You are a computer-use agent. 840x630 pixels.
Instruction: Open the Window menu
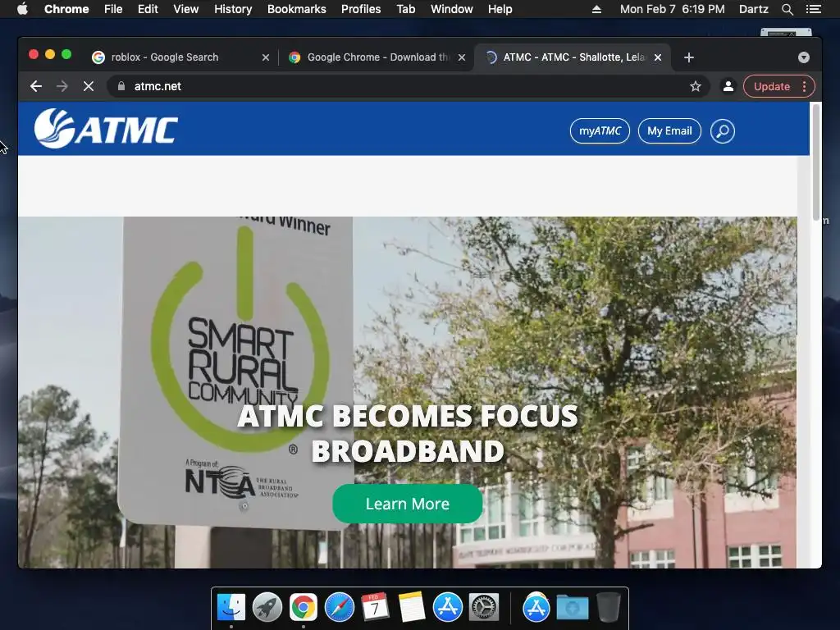click(x=452, y=9)
